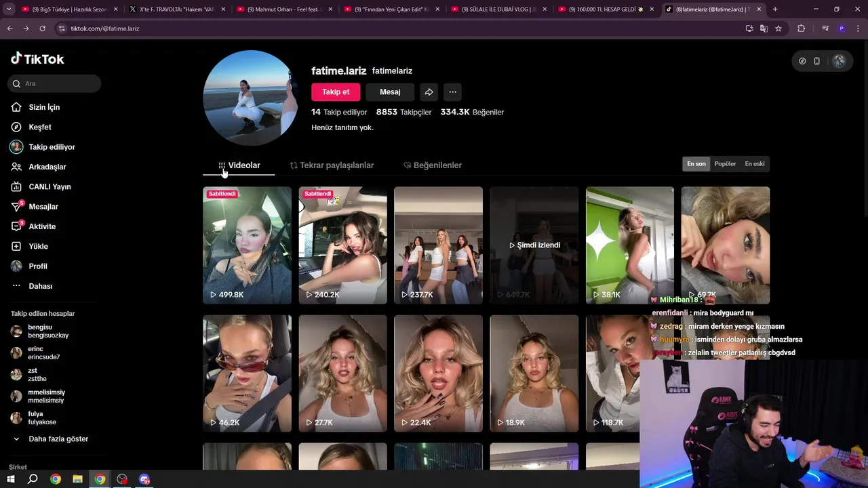Bookmark this page with star icon
The width and height of the screenshot is (868, 488).
click(x=778, y=28)
